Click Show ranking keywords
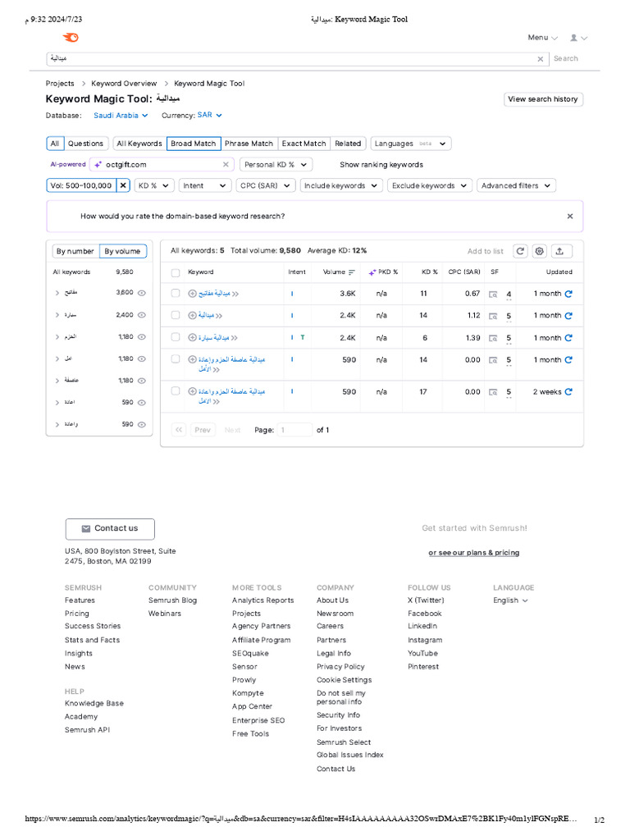The height and width of the screenshot is (840, 630). pyautogui.click(x=381, y=165)
